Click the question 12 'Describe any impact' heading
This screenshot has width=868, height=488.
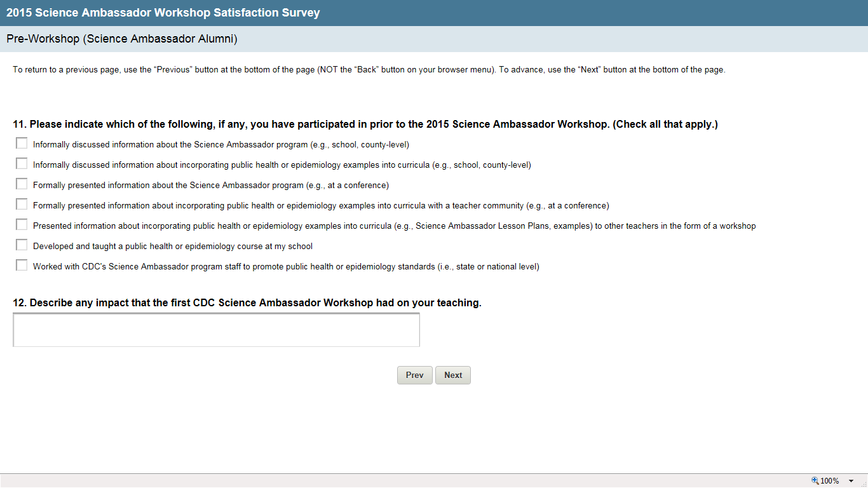(x=247, y=303)
